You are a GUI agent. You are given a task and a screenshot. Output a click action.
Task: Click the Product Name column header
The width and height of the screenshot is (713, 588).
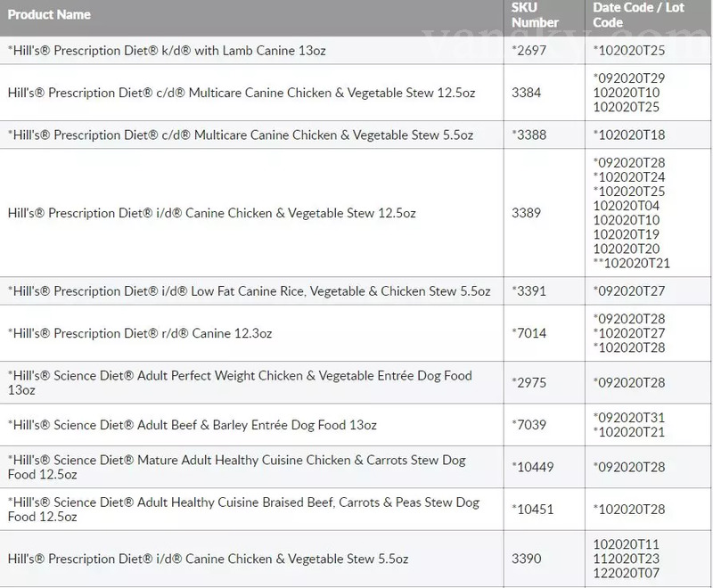point(48,15)
